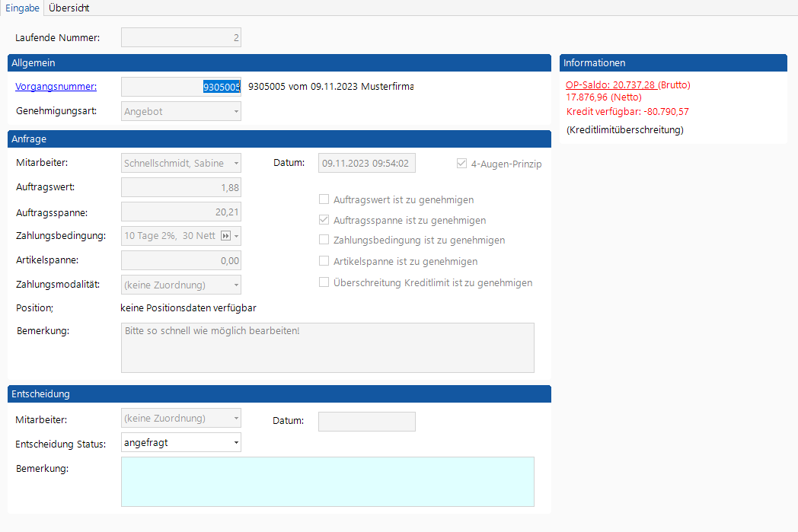Uncheck 'Auftragsspanne ist zu genehmigen'
The image size is (798, 532).
coord(324,221)
